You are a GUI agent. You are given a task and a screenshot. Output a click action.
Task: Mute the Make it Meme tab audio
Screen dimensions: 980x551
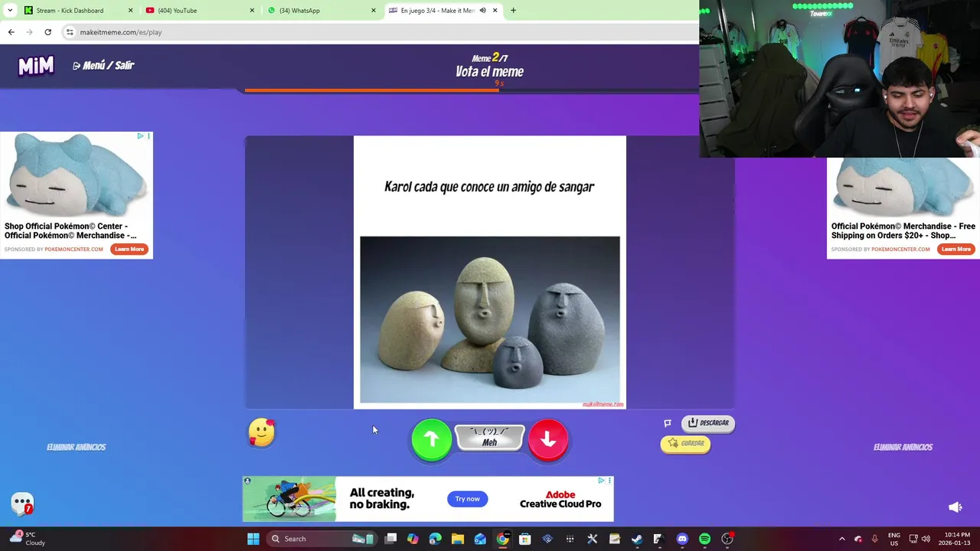(482, 11)
